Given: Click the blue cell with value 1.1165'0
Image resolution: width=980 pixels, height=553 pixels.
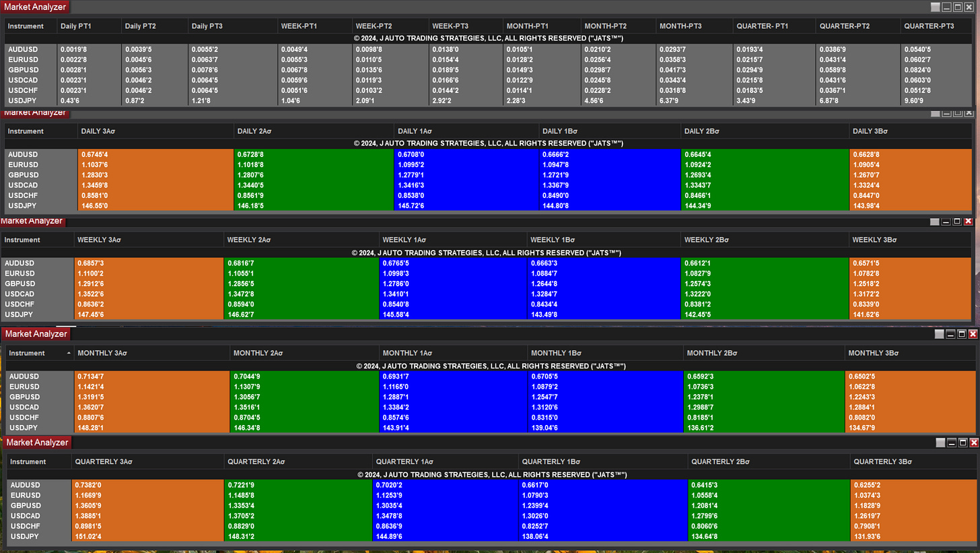Looking at the screenshot, I should click(454, 387).
